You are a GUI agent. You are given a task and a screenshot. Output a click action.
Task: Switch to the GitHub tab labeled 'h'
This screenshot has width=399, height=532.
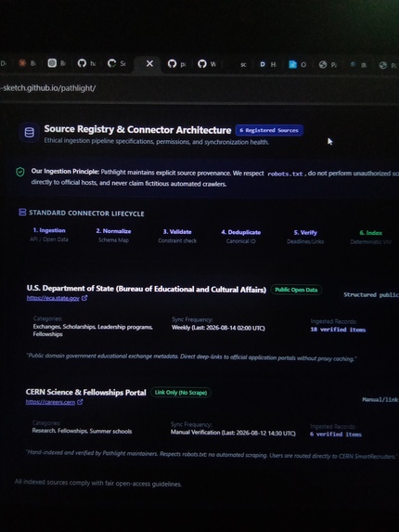86,63
